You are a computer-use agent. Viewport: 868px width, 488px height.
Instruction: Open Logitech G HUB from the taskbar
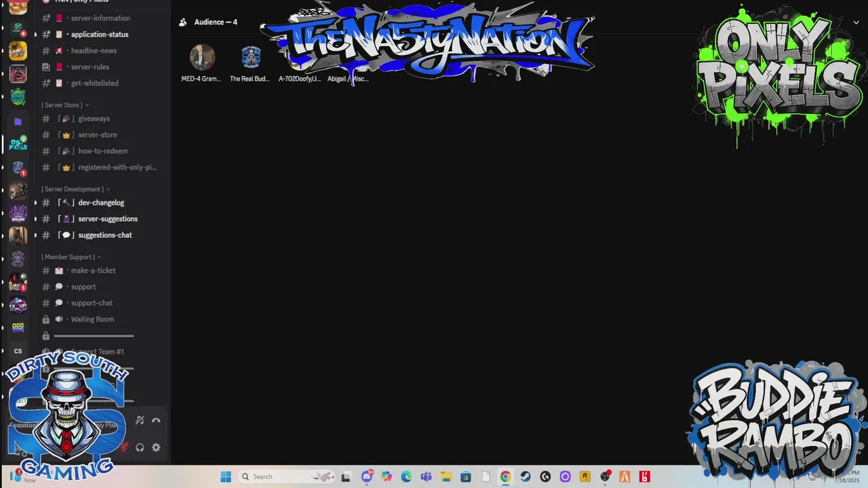click(x=545, y=477)
